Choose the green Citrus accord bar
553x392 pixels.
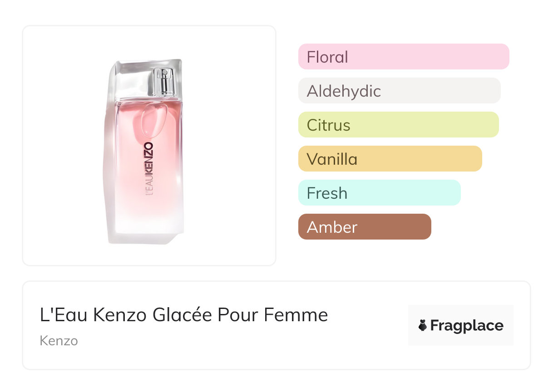(x=398, y=125)
